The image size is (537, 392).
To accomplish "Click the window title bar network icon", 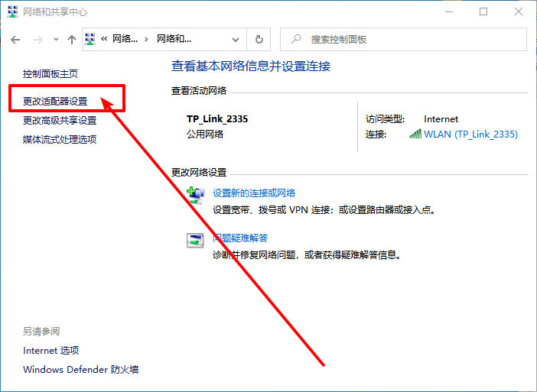I will (x=12, y=12).
